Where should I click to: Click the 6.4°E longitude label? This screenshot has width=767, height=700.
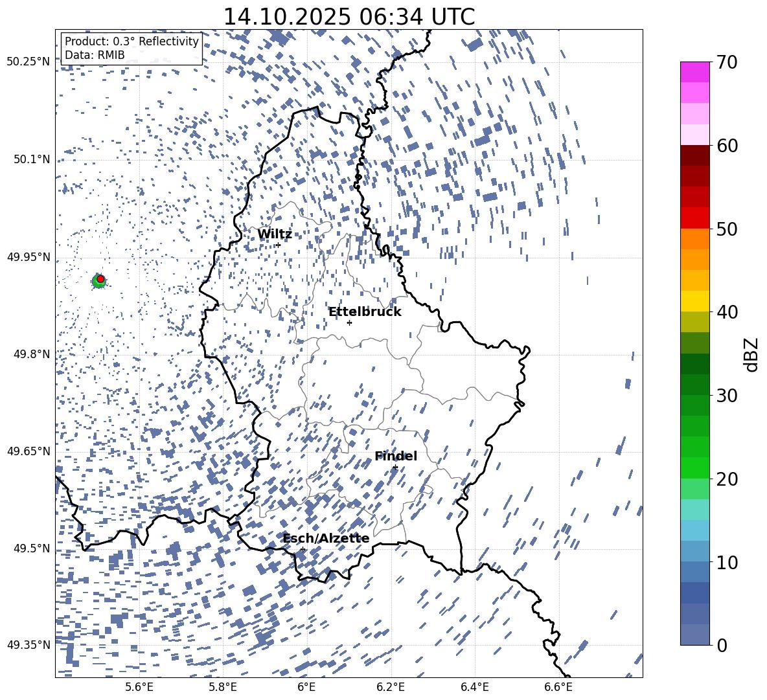pos(474,687)
